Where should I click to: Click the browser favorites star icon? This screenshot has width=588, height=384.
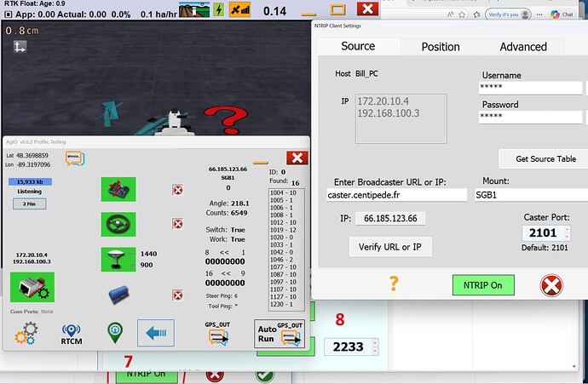[x=462, y=14]
